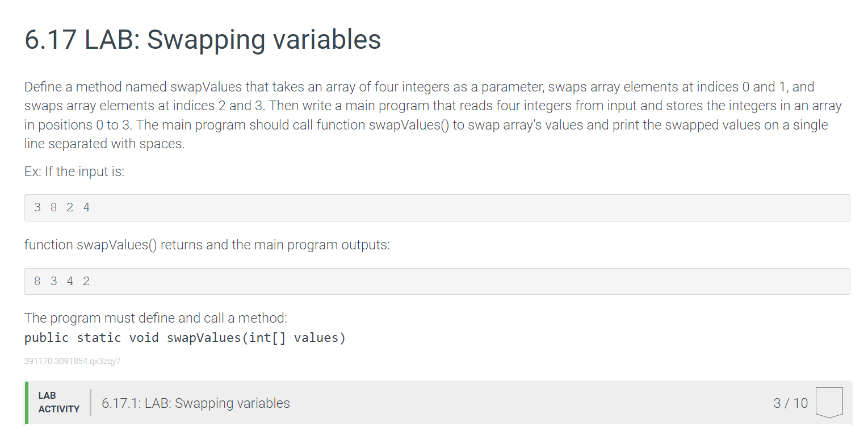Viewport: 868px width, 426px height.
Task: Open the 6.17.1: LAB: Swapping variables activity title
Action: (196, 403)
